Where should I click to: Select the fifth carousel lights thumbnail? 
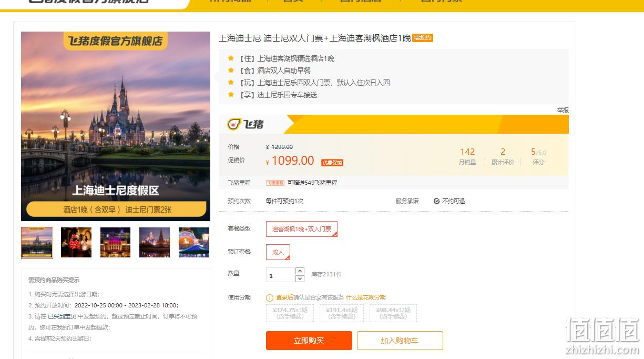click(x=194, y=243)
